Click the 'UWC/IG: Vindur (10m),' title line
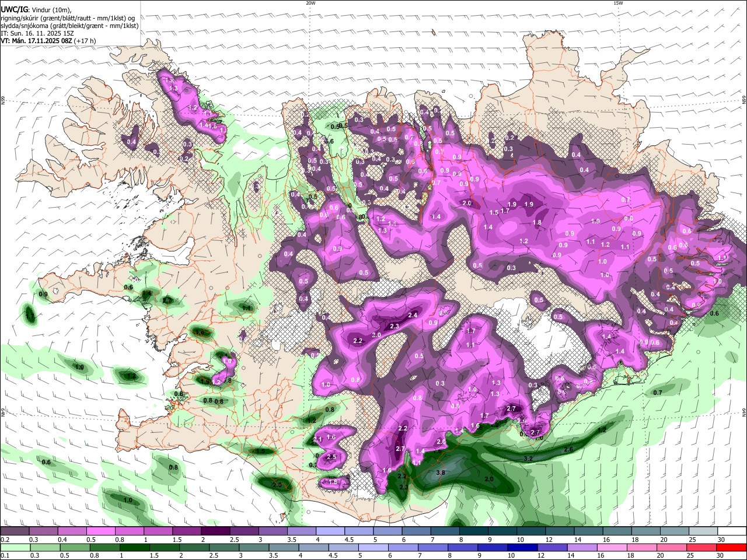Screen dimensions: 747x560 tap(37, 10)
